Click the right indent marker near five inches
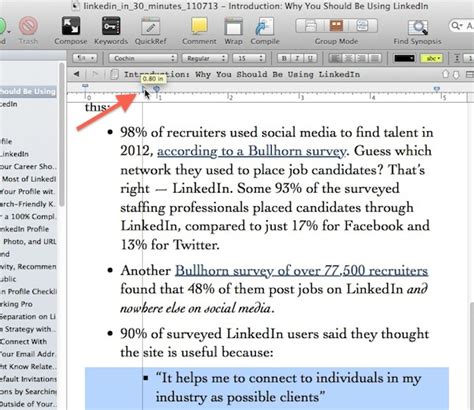 pos(437,89)
